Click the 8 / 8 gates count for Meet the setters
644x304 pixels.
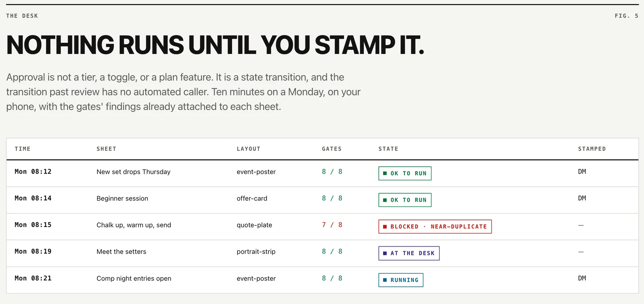pos(332,251)
